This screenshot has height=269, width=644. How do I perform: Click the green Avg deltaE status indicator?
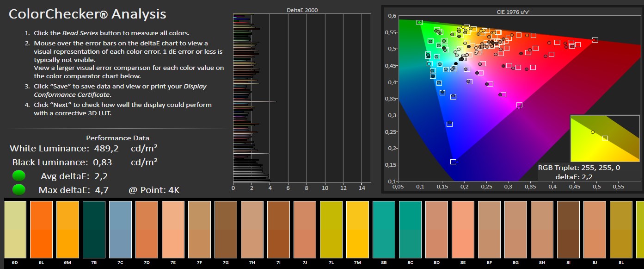point(19,176)
